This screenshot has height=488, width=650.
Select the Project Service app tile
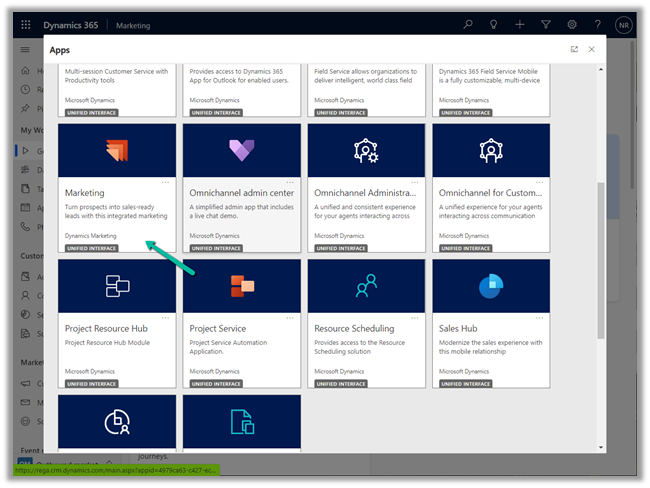pos(241,323)
